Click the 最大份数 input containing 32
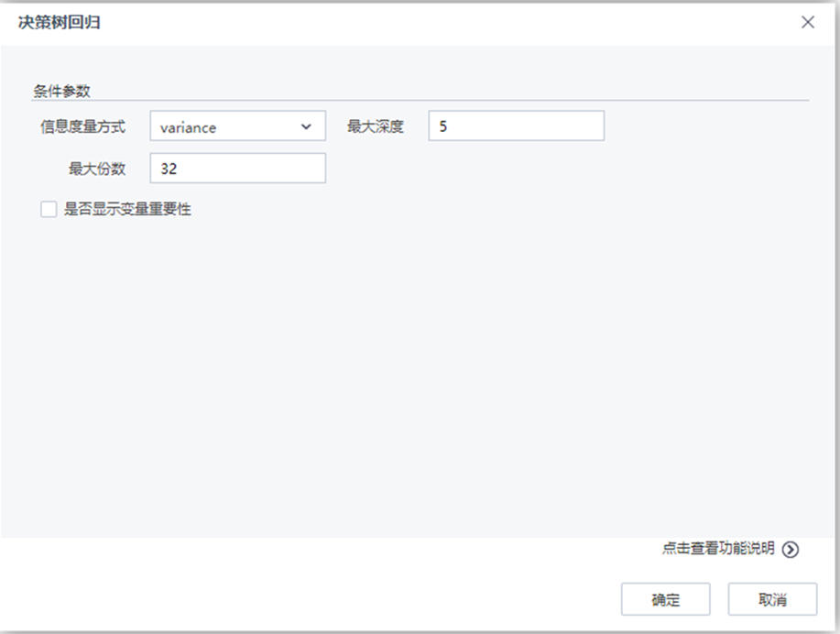Screen dimensions: 840x634 point(237,168)
